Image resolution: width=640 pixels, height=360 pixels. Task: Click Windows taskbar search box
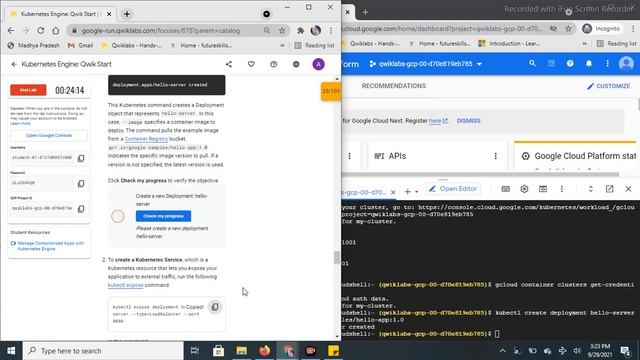click(x=103, y=351)
